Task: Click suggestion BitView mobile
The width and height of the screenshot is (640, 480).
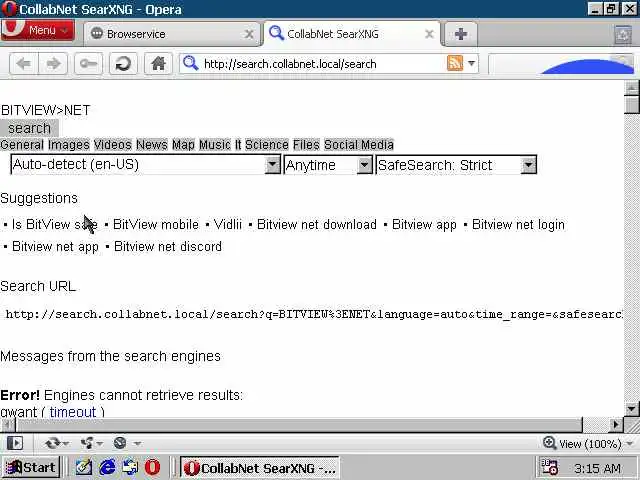Action: click(x=156, y=224)
